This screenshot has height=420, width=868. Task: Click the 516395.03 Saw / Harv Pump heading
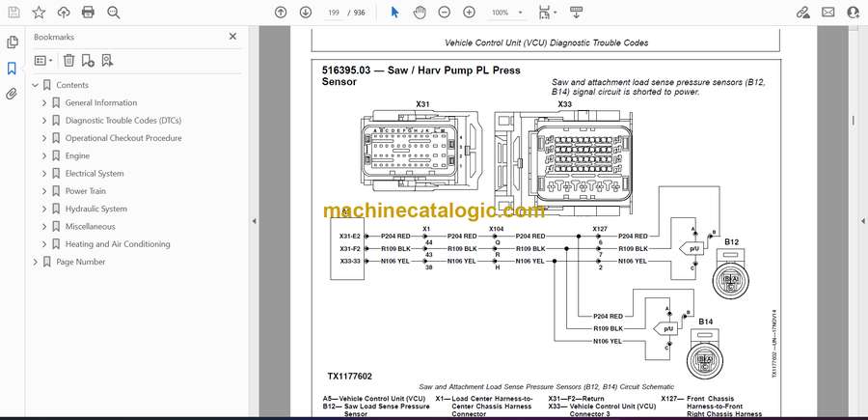[x=420, y=76]
